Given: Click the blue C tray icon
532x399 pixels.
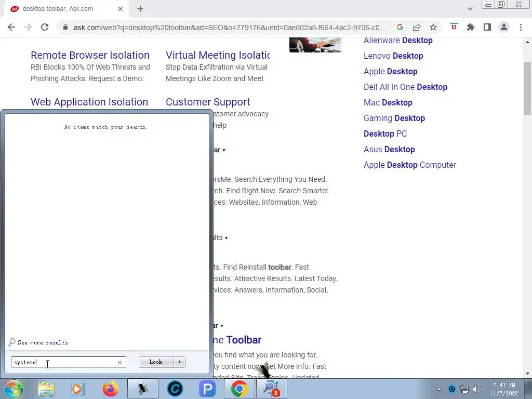Looking at the screenshot, I should click(451, 389).
